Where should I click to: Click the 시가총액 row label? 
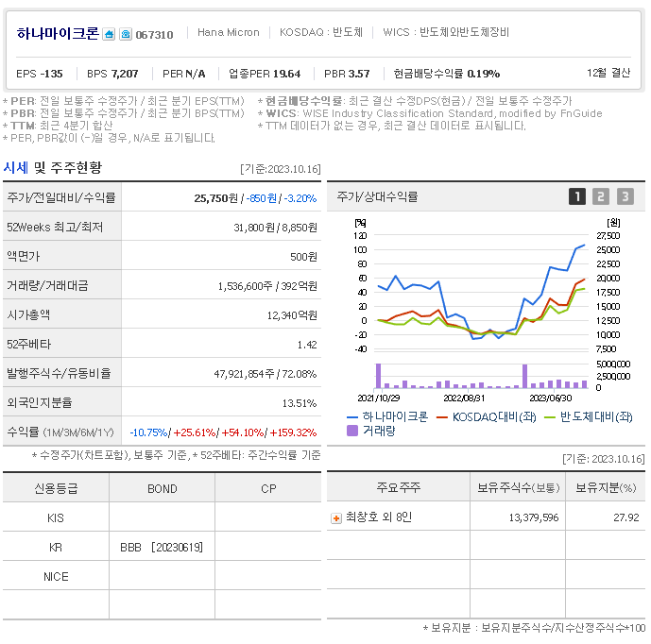(28, 315)
